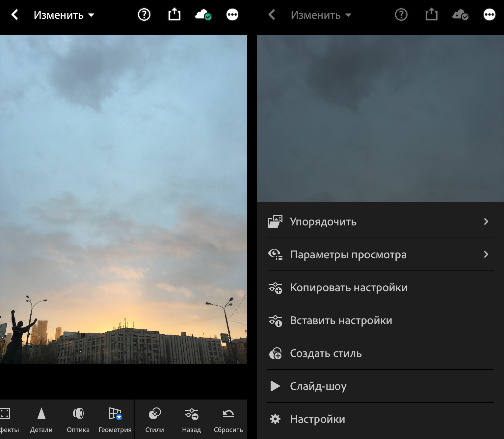Tap slideshow play triangle icon
This screenshot has height=439, width=504.
(x=275, y=386)
